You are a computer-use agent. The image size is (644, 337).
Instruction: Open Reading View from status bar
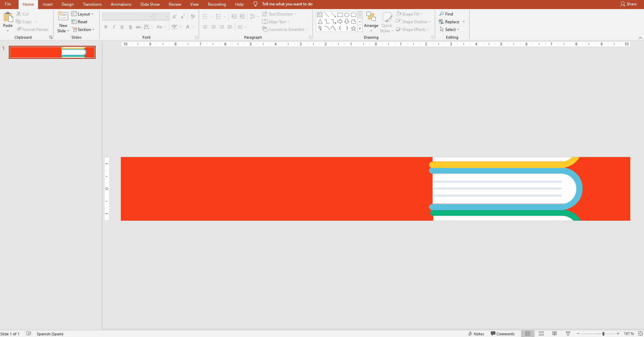(x=554, y=334)
